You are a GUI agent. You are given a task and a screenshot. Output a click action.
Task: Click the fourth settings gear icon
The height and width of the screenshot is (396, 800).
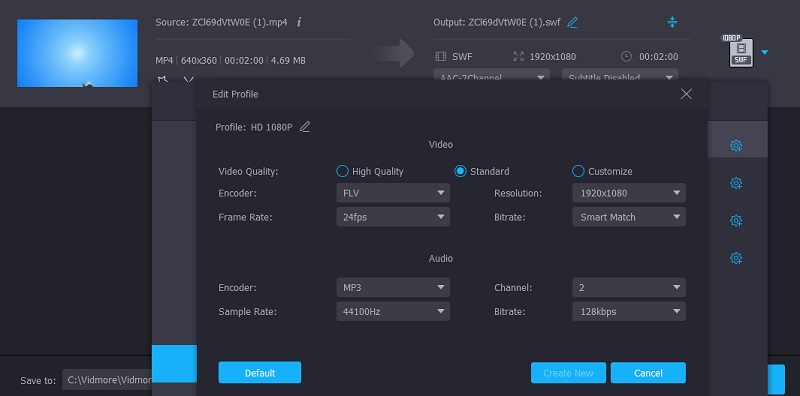point(736,258)
